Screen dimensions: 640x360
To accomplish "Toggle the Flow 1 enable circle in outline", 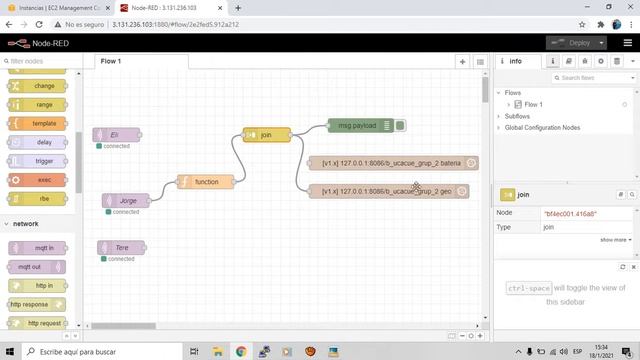I will click(624, 104).
